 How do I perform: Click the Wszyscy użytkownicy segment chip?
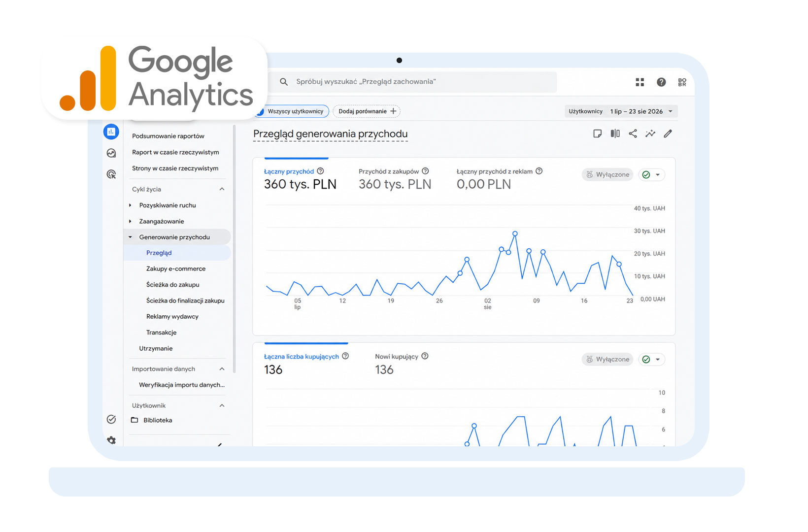[292, 111]
